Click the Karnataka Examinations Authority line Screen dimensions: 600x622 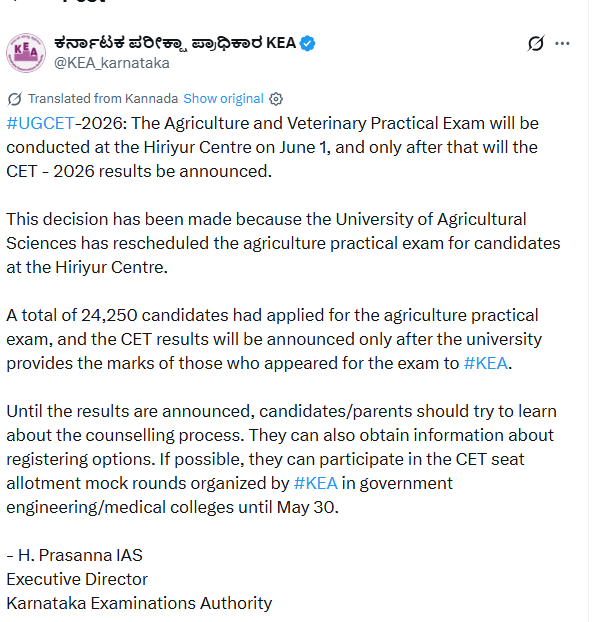(139, 603)
